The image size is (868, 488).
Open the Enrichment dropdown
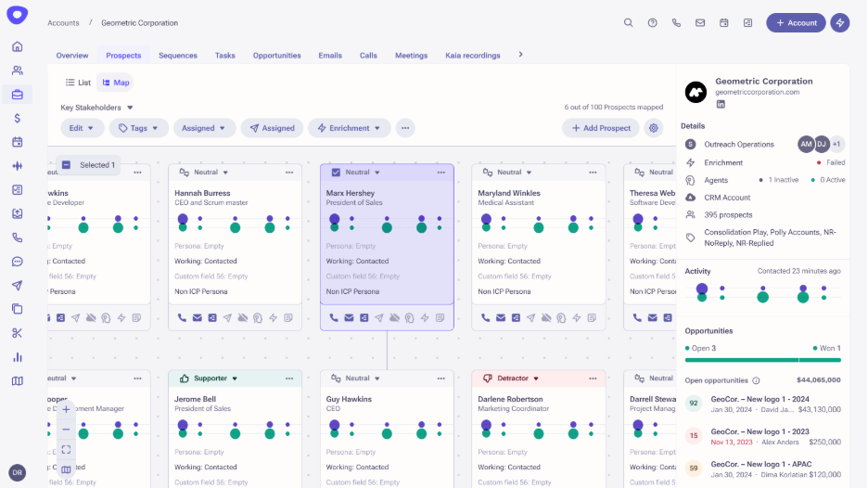349,128
